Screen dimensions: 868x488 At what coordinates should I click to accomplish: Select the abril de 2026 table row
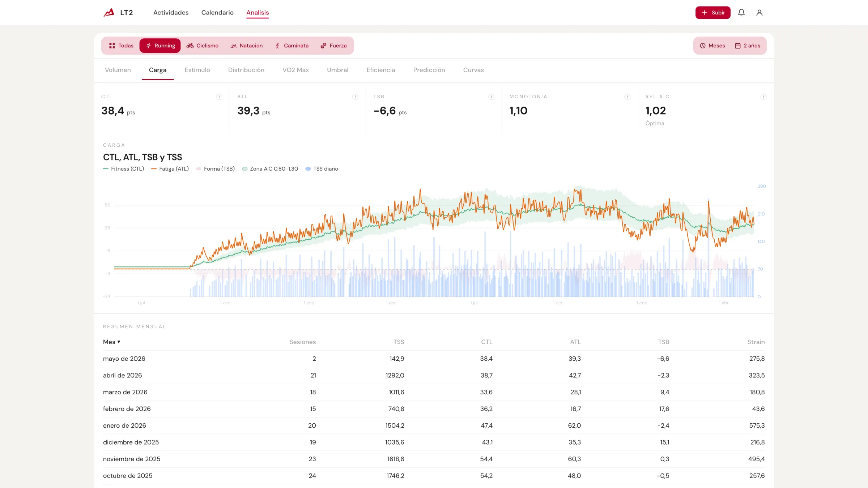pos(434,376)
